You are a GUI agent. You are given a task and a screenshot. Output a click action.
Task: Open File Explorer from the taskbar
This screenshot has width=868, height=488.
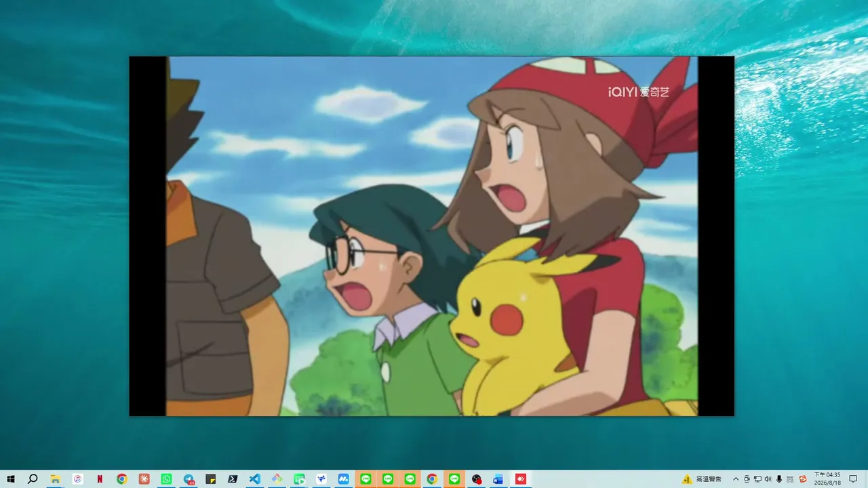pos(56,479)
